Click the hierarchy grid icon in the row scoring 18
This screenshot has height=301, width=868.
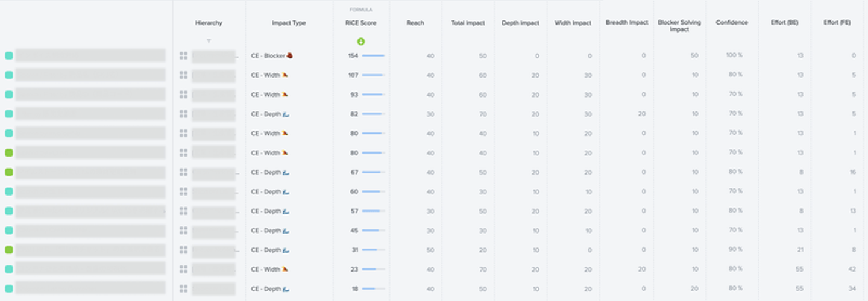click(x=184, y=288)
